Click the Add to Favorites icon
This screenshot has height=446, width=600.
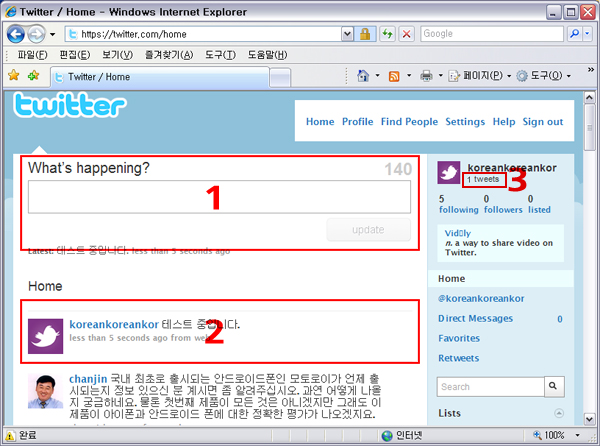pos(34,75)
